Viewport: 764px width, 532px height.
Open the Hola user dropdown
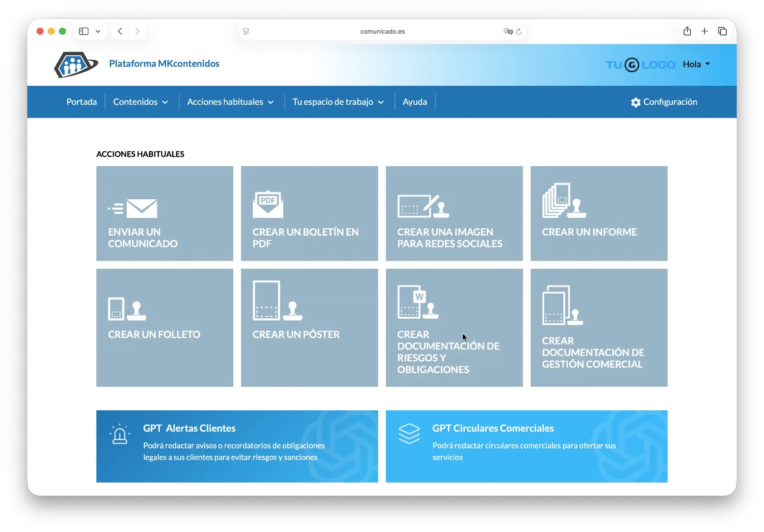[696, 64]
